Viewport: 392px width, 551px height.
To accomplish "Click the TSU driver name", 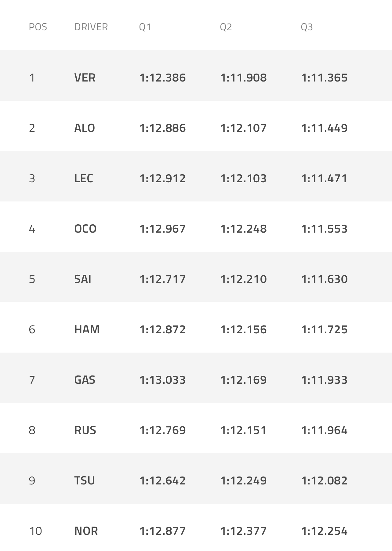I will pos(85,481).
